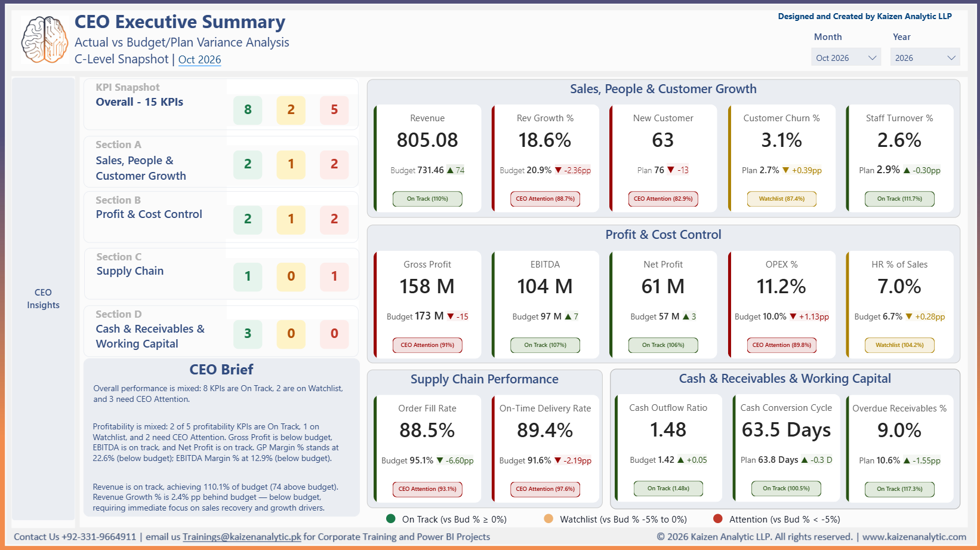Select the Overall yellow Watchlist count 2
This screenshot has width=980, height=550.
(291, 110)
